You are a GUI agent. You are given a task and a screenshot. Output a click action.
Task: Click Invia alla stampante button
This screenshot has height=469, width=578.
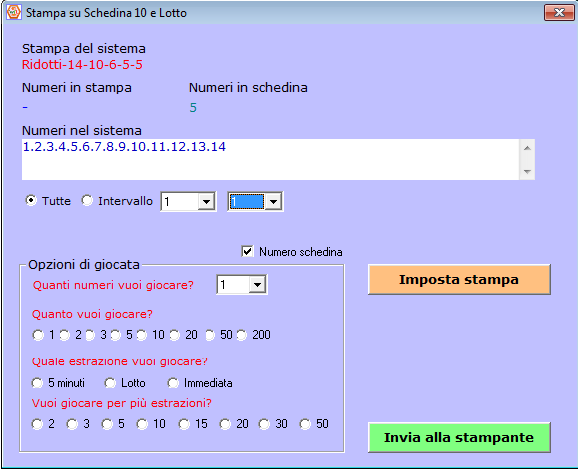(x=459, y=437)
